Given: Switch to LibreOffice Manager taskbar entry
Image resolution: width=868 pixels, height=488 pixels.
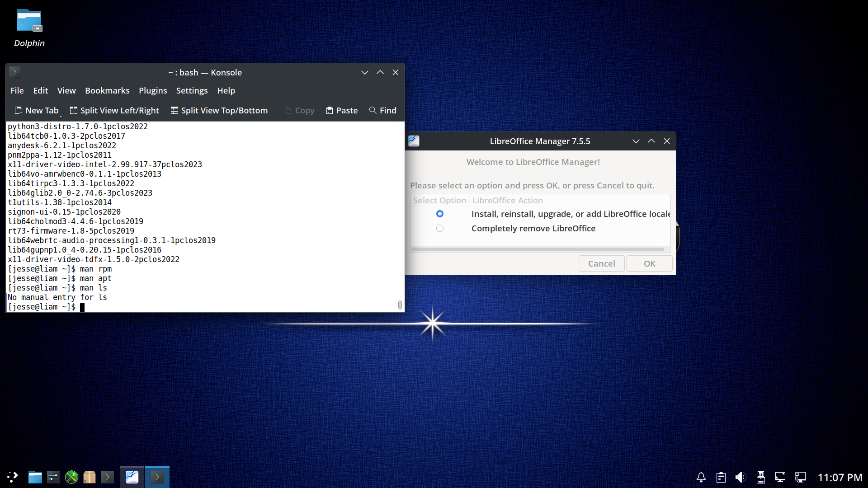Looking at the screenshot, I should 132,477.
